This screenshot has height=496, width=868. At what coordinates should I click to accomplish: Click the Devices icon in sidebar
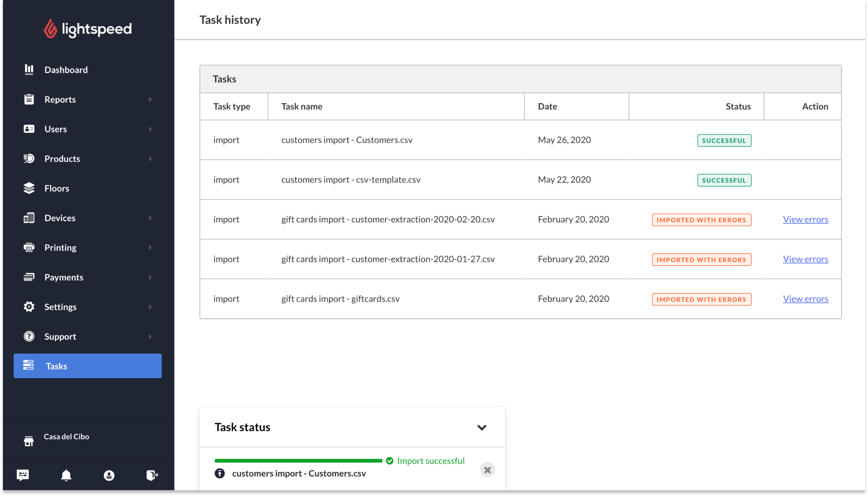tap(29, 218)
